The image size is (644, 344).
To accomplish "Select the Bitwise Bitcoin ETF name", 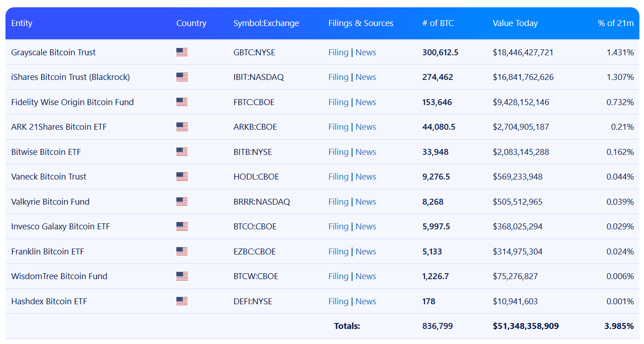I will [46, 152].
